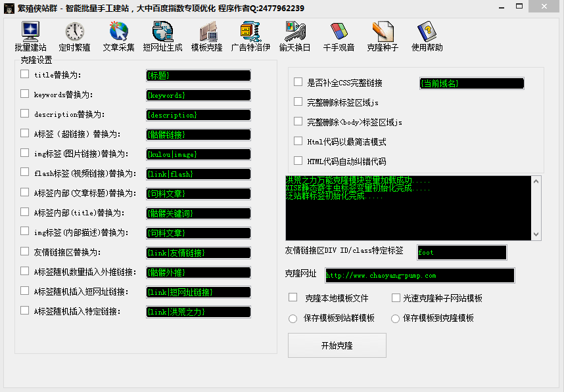The width and height of the screenshot is (564, 392).
Task: Click the 开始克隆 button
Action: [x=337, y=345]
